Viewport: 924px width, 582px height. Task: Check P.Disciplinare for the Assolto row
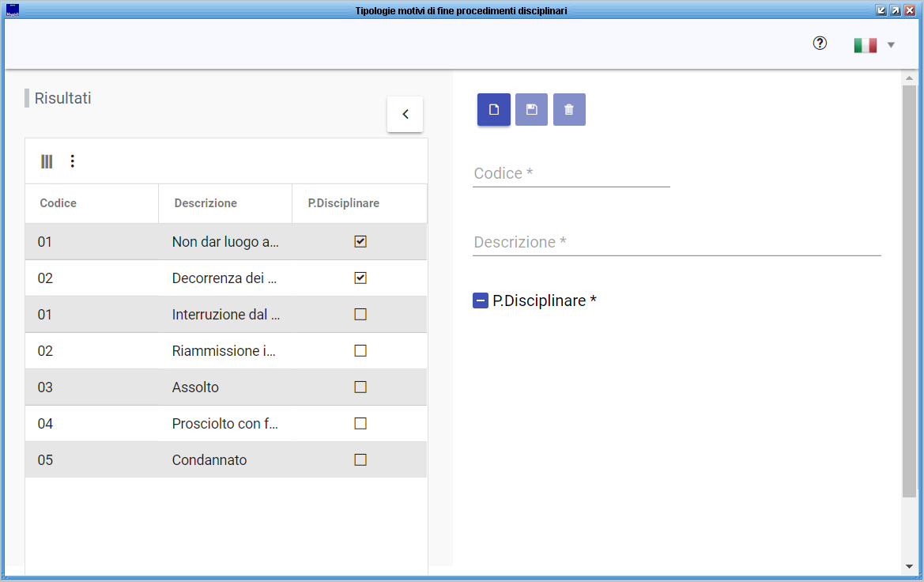(360, 387)
